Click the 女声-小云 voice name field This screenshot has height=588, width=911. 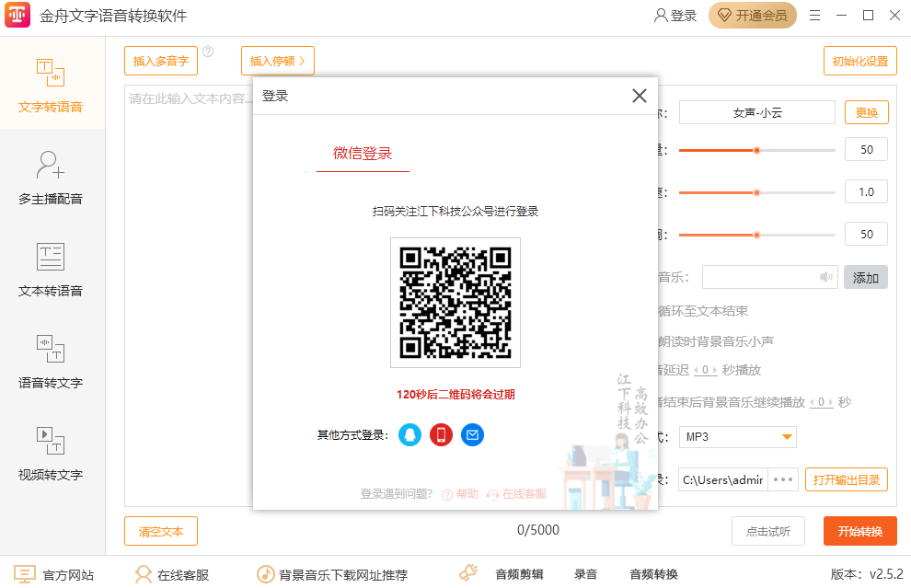tap(757, 112)
